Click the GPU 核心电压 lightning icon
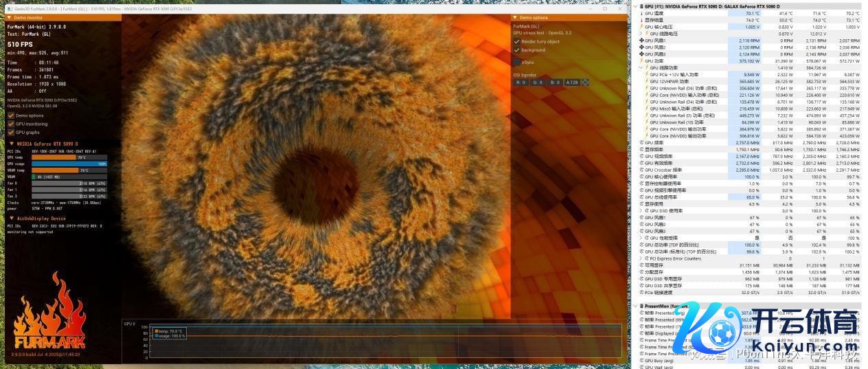Image resolution: width=868 pixels, height=369 pixels. coord(641,27)
